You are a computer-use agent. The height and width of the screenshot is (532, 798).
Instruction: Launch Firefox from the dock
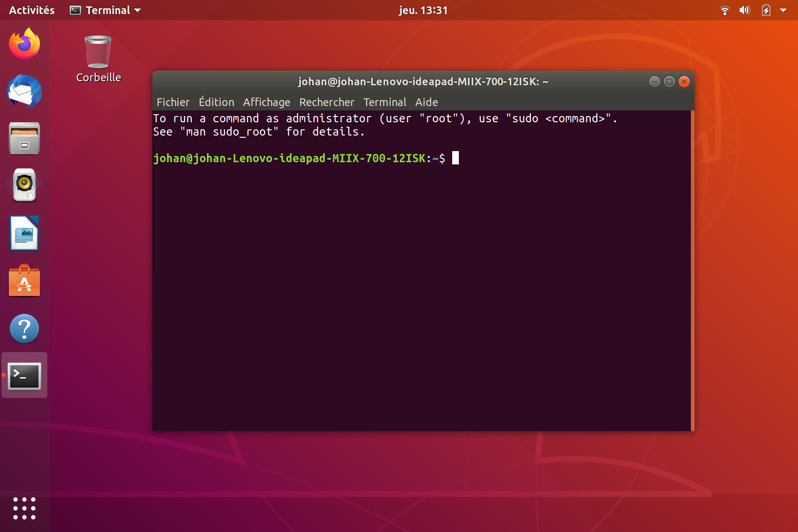[24, 44]
